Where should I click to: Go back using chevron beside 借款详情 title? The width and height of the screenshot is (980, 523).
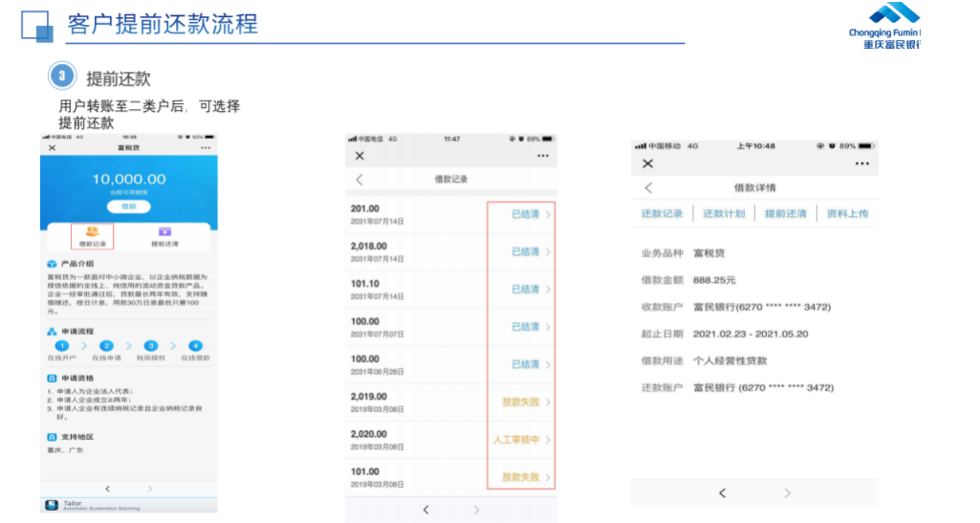pyautogui.click(x=649, y=188)
